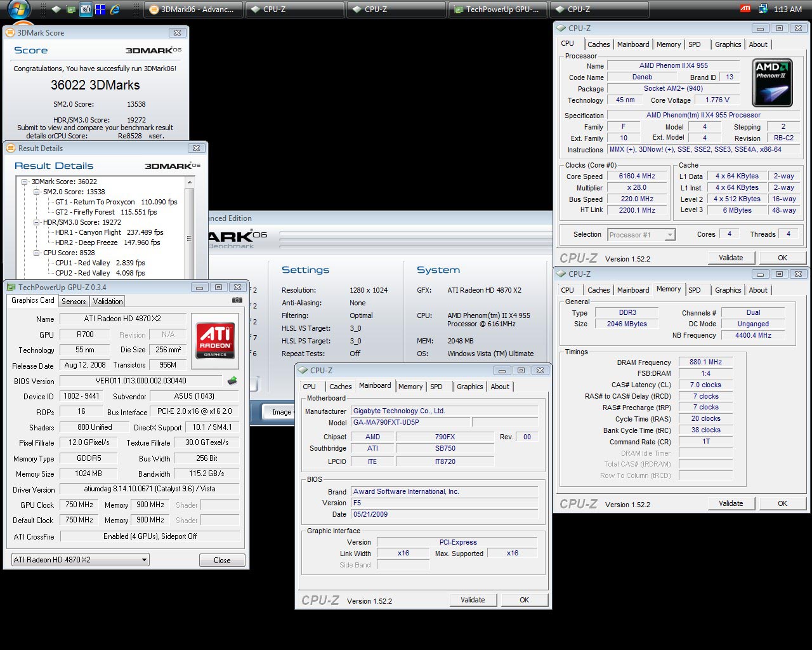The height and width of the screenshot is (650, 812).
Task: Click the GPU-Z BIOS Version field
Action: pos(141,381)
